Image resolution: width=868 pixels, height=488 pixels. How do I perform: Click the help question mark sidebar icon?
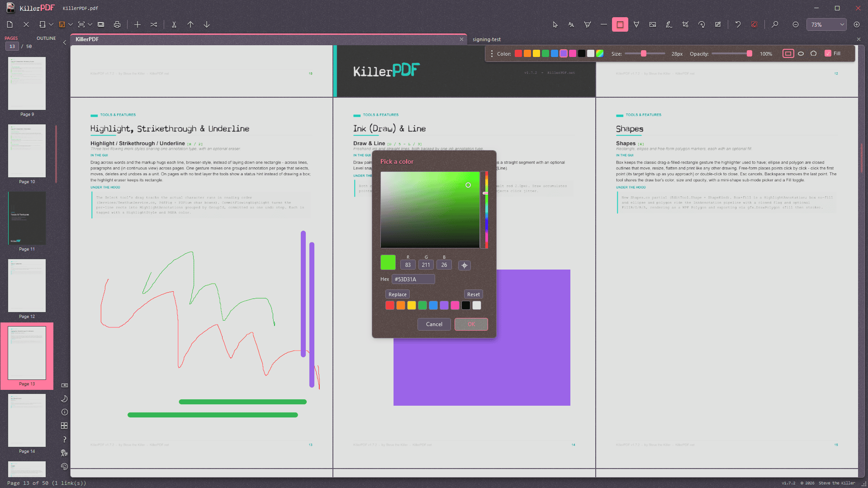[65, 439]
